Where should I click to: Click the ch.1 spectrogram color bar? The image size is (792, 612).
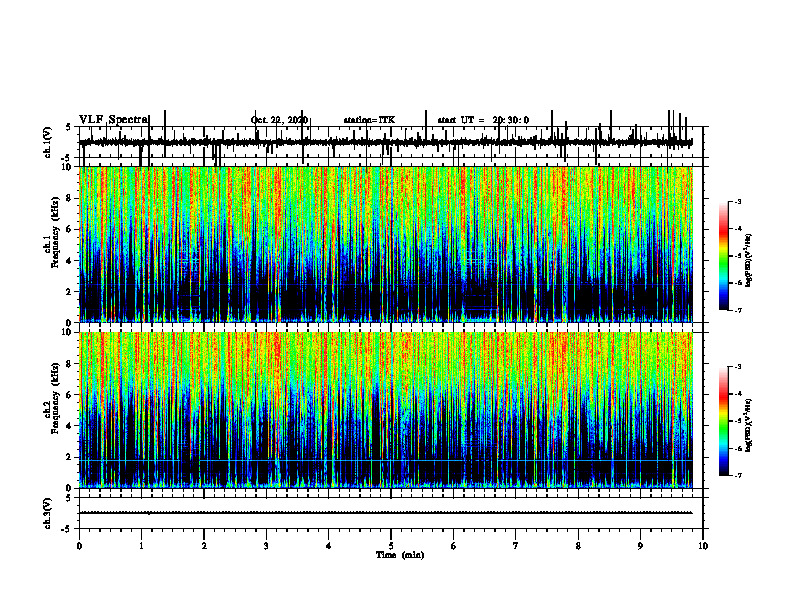[x=723, y=256]
